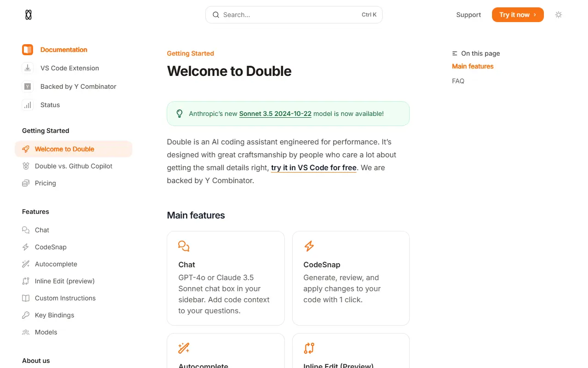Open the CodeSnap feature card
The height and width of the screenshot is (368, 588).
tap(351, 278)
